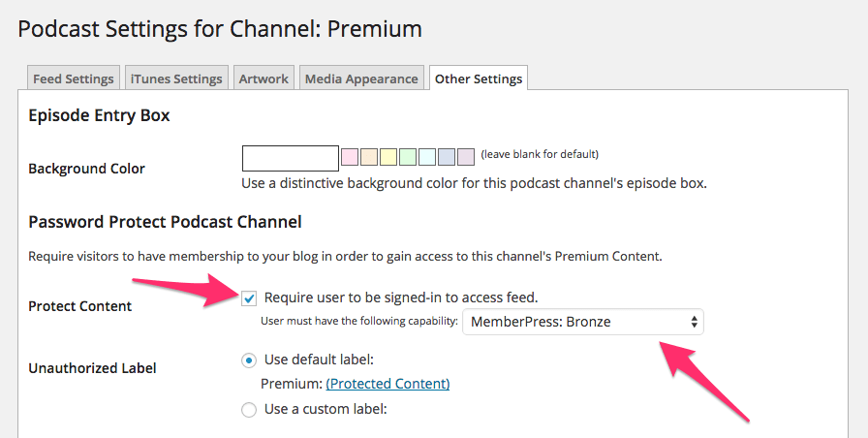Choose the pale cyan color swatch
This screenshot has width=868, height=438.
click(x=427, y=157)
